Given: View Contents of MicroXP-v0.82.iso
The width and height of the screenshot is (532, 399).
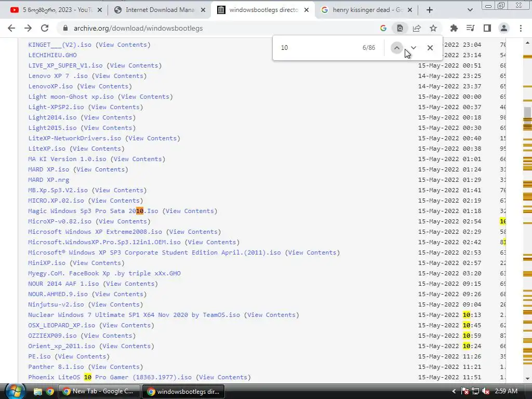Looking at the screenshot, I should pos(123,221).
